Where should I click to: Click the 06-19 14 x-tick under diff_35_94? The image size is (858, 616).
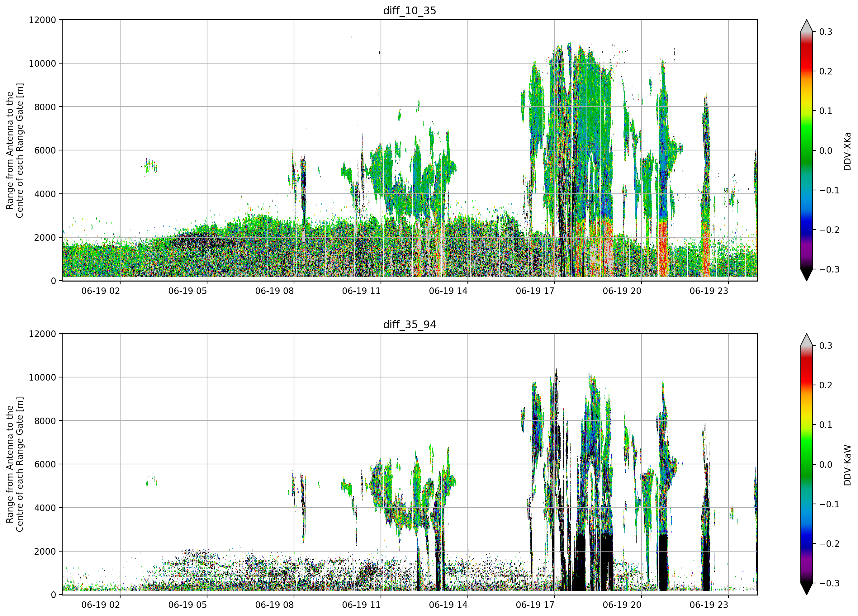(448, 605)
